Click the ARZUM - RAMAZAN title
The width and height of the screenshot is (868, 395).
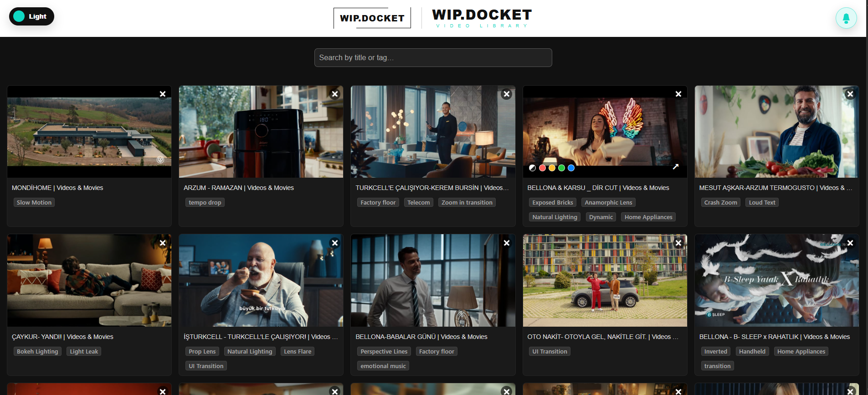click(x=239, y=188)
